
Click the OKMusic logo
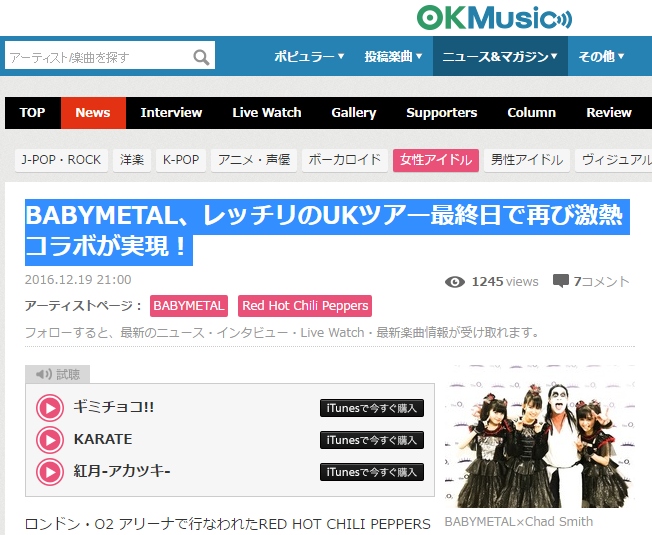(x=494, y=18)
